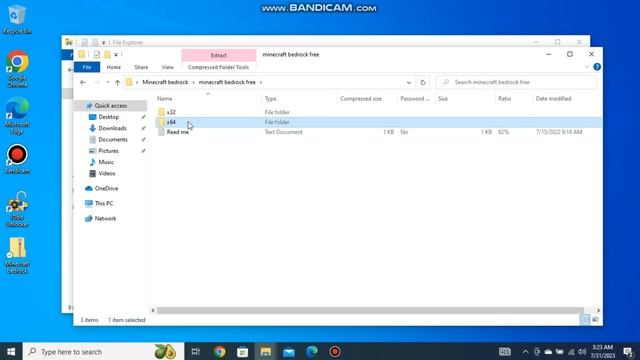The height and width of the screenshot is (360, 640).
Task: Open Edge from the taskbar
Action: 312,351
